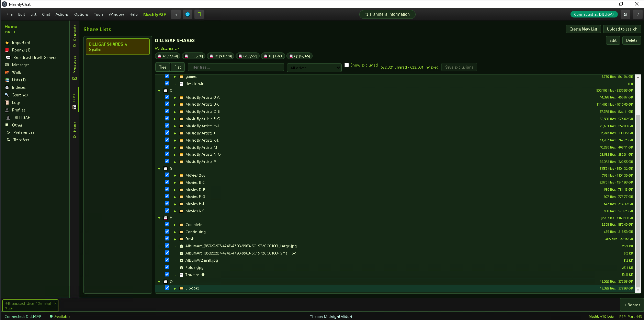Click the Important star icon in the sidebar
The height and width of the screenshot is (320, 644).
(7, 43)
